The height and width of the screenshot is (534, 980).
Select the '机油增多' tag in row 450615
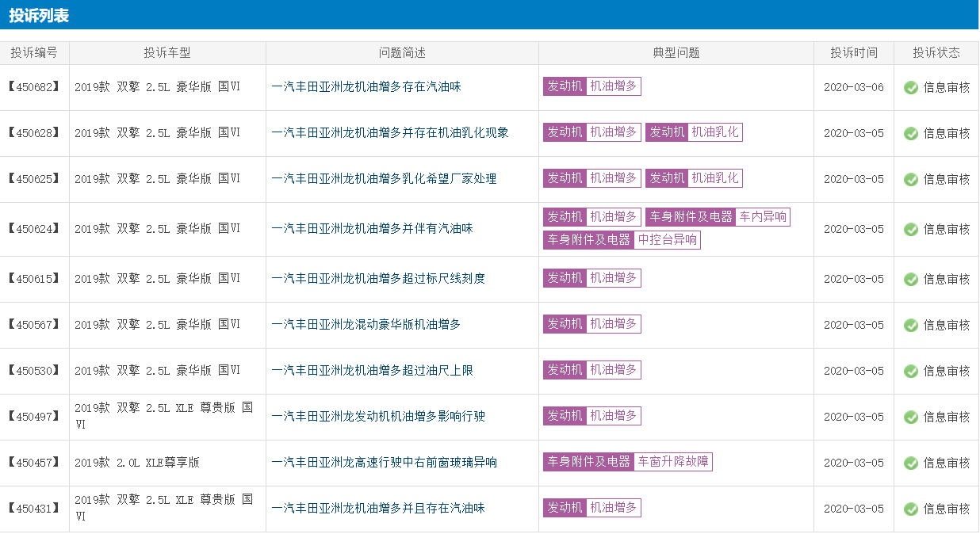coord(614,278)
